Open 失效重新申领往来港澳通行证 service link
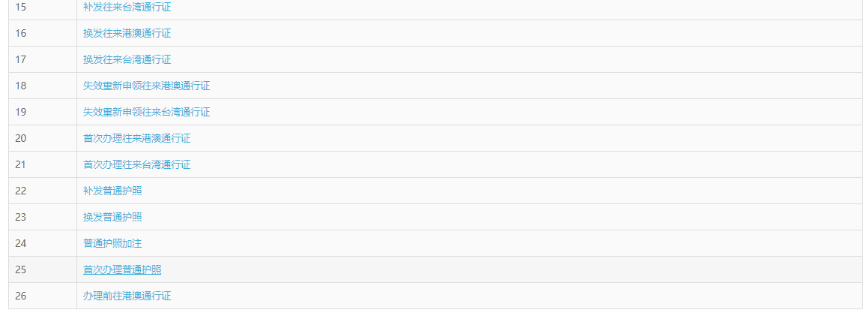 [x=146, y=86]
